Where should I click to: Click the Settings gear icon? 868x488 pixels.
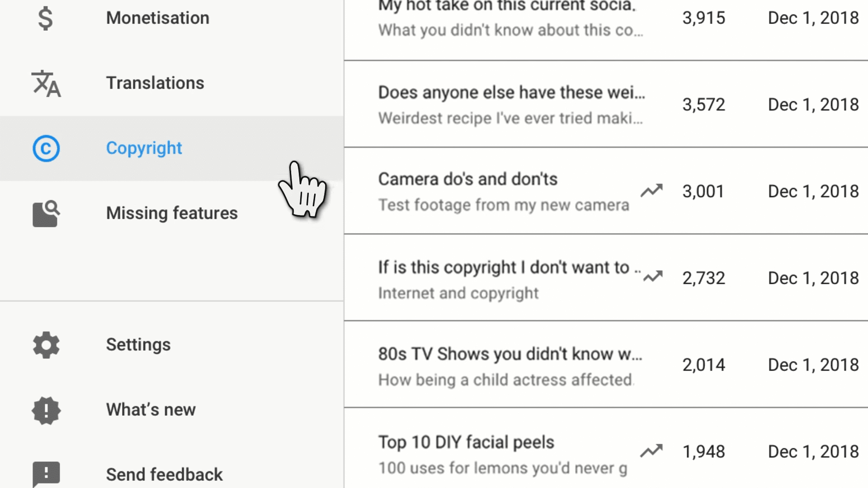[46, 344]
